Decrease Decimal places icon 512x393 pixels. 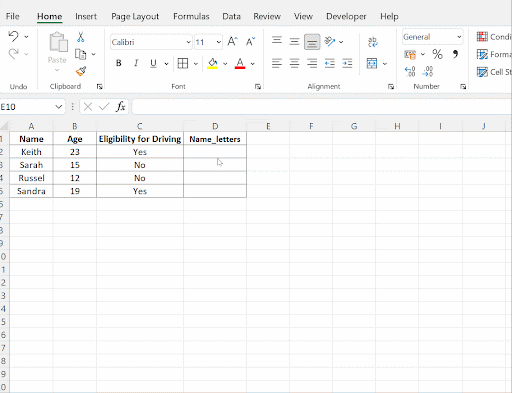pyautogui.click(x=428, y=71)
